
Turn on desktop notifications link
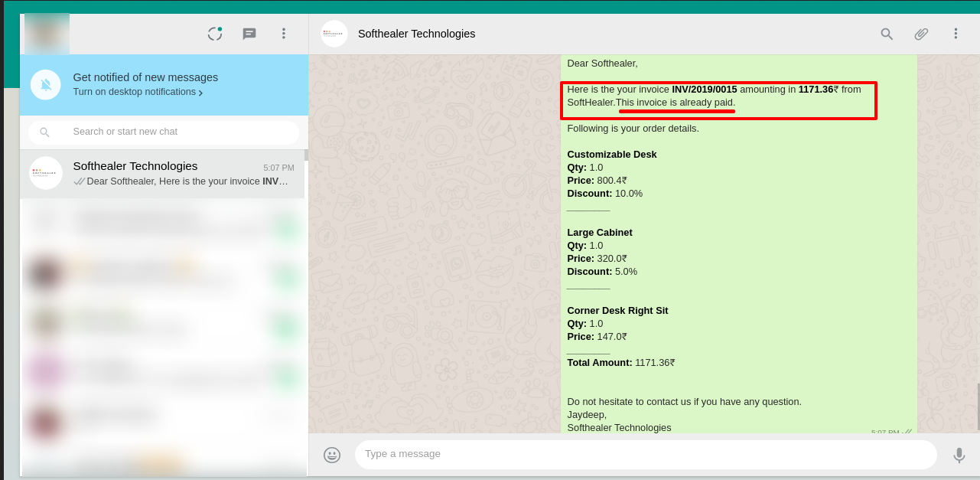pos(138,92)
